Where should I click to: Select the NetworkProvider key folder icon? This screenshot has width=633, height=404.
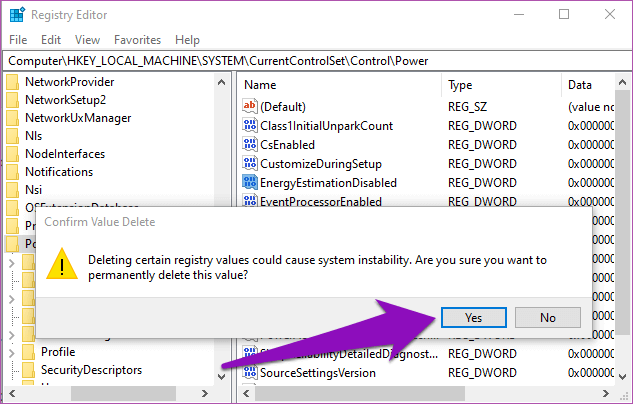(13, 82)
